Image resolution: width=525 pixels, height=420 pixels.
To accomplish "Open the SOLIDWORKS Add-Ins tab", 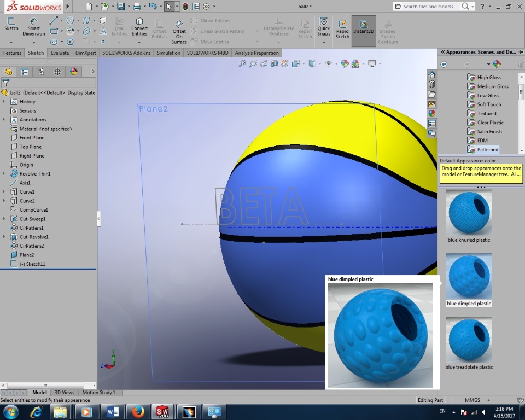I will click(x=126, y=53).
